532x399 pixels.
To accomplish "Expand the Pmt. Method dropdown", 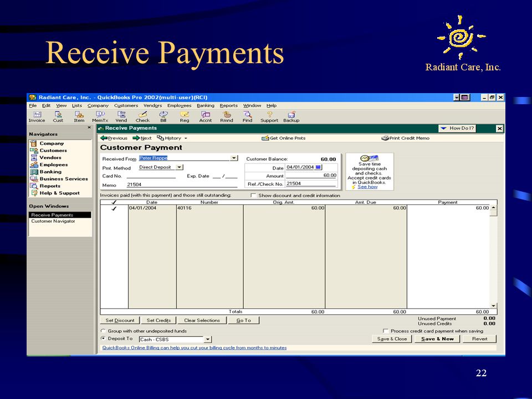I will click(x=180, y=167).
